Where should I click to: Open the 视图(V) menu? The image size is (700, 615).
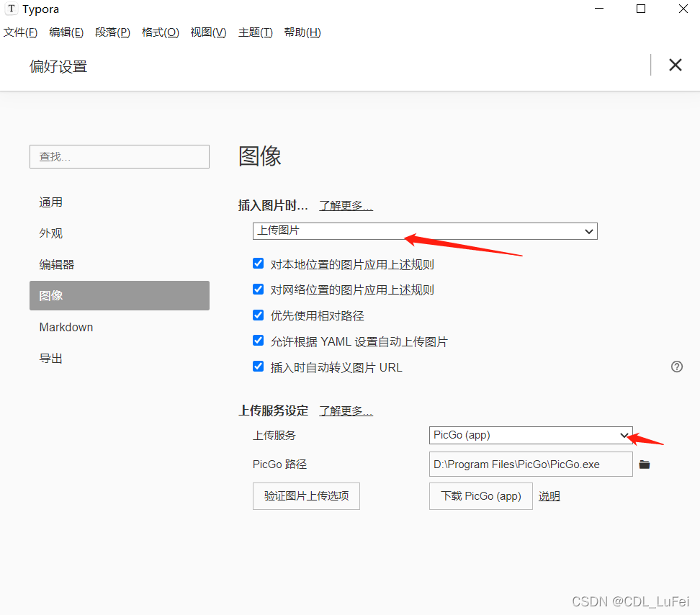[208, 32]
